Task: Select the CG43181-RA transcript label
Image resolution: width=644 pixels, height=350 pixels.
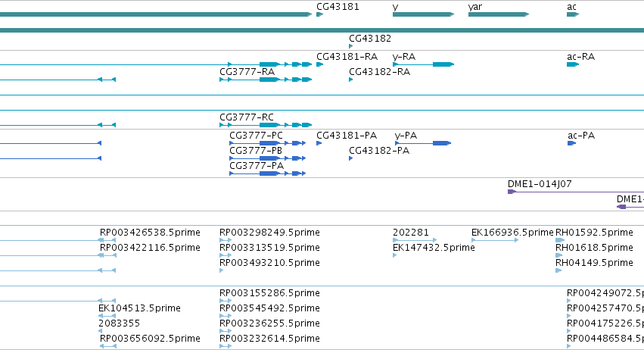Action: coord(347,56)
